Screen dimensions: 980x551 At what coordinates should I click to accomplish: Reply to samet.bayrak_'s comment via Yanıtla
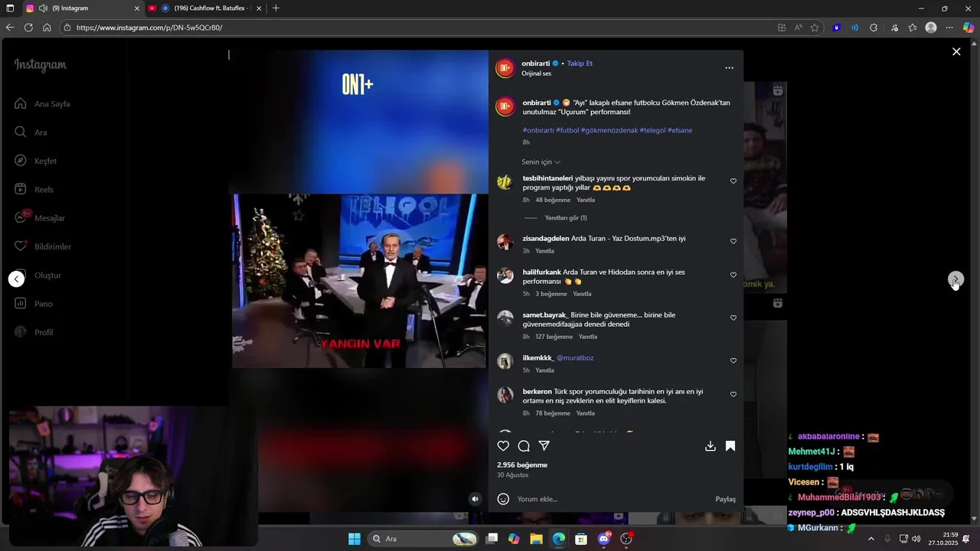click(x=588, y=337)
